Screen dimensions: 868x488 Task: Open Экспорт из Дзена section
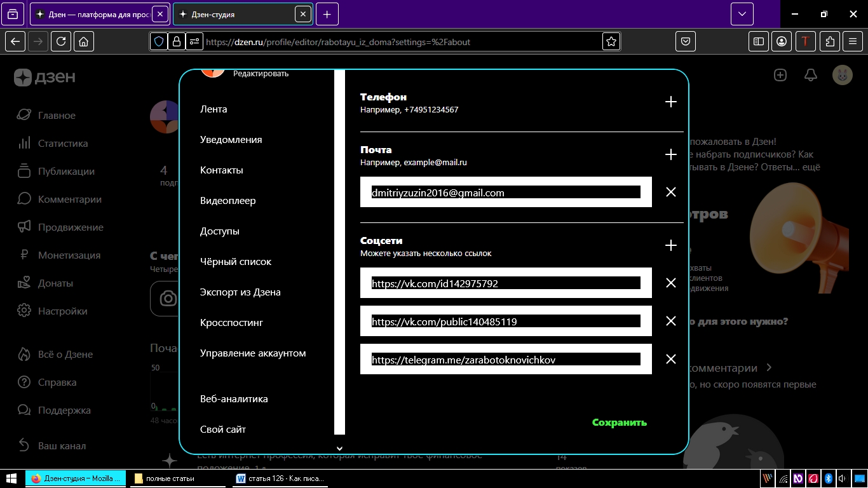240,292
